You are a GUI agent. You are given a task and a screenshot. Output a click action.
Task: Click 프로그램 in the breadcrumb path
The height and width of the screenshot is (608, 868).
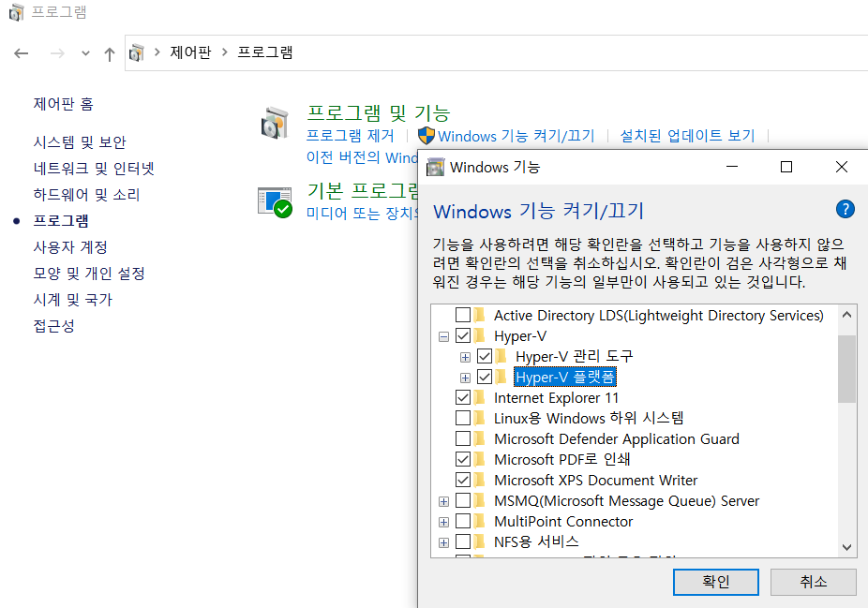[x=264, y=52]
